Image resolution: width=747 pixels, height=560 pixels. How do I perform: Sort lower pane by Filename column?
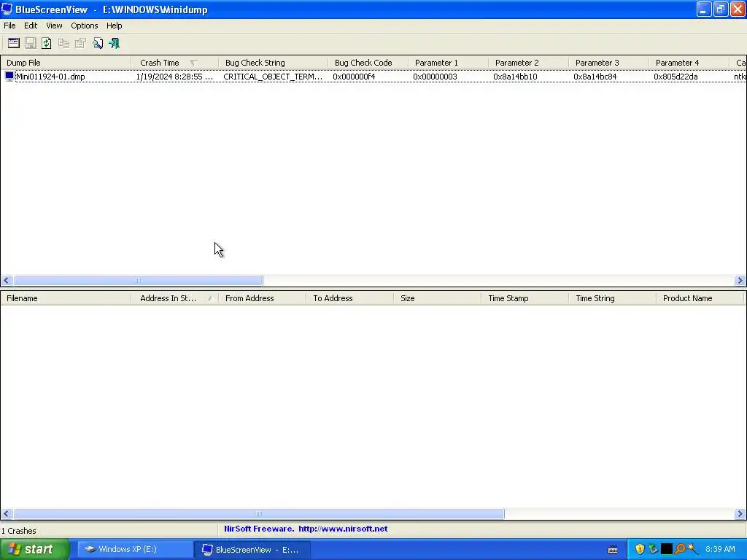pos(66,298)
